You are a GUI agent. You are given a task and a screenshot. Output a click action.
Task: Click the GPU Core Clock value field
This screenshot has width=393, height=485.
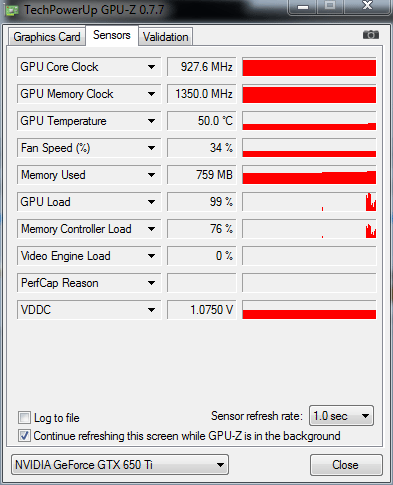202,67
